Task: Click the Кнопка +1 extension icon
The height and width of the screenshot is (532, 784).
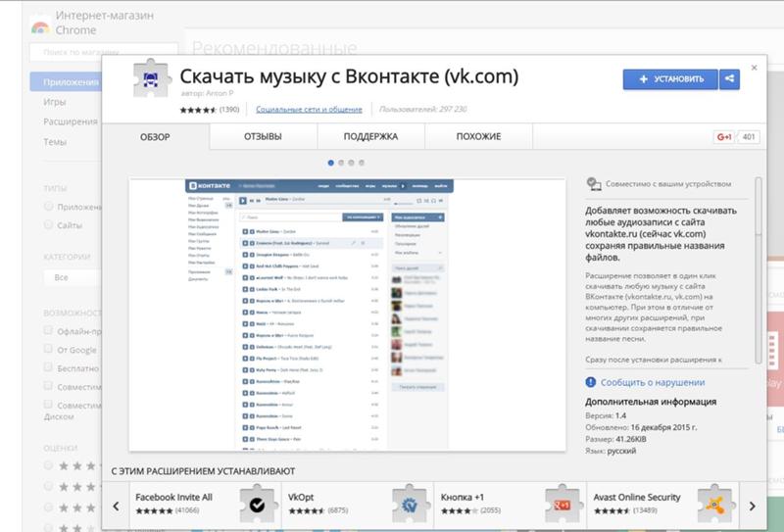Action: click(x=563, y=505)
